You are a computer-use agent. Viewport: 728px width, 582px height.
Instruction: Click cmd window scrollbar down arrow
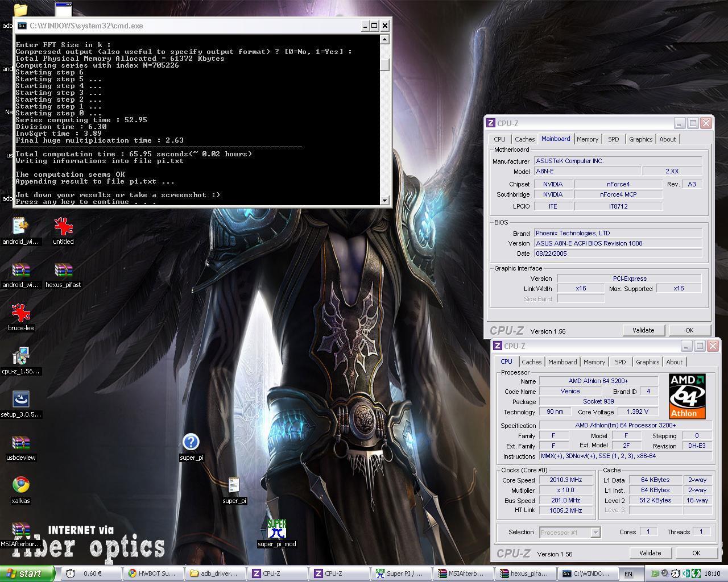[x=385, y=200]
